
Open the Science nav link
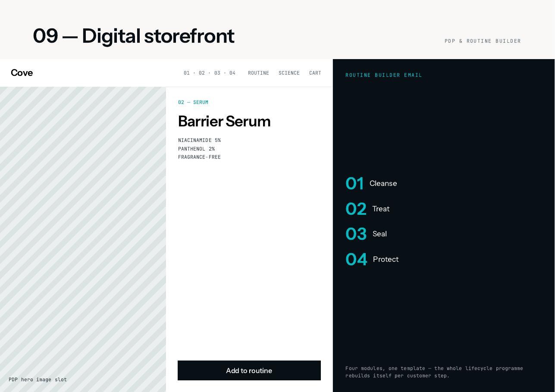click(289, 73)
